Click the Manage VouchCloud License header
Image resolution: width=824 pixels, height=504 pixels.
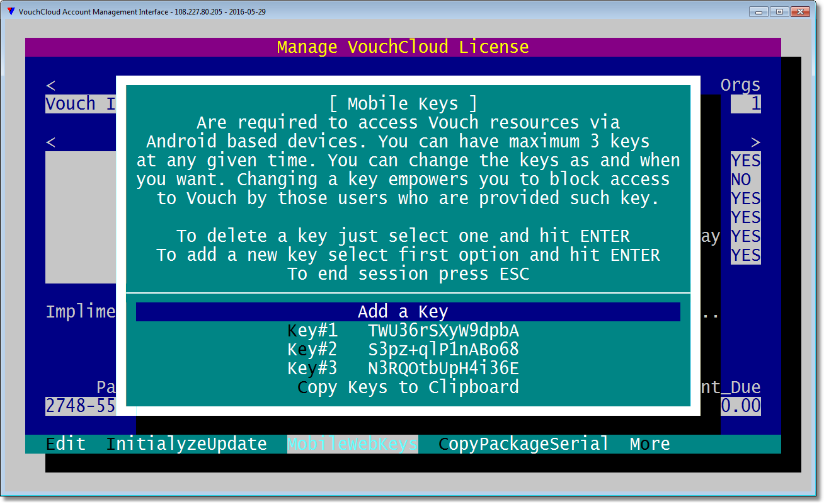[x=403, y=47]
